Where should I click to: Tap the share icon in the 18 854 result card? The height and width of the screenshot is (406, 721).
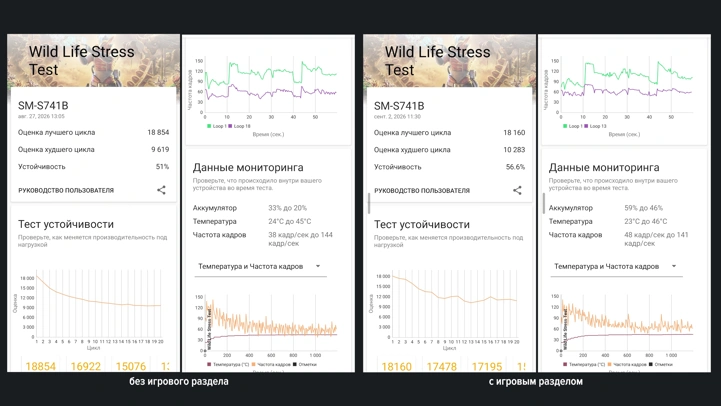tap(161, 190)
